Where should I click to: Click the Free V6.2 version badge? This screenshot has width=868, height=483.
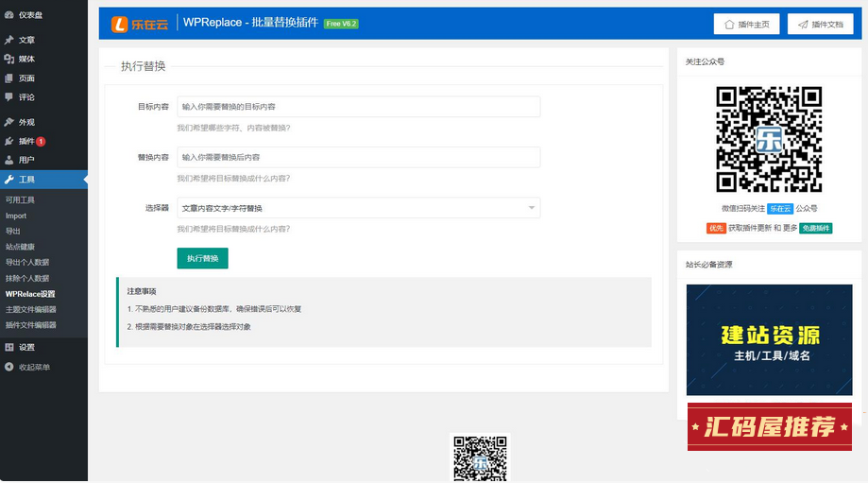[x=341, y=24]
